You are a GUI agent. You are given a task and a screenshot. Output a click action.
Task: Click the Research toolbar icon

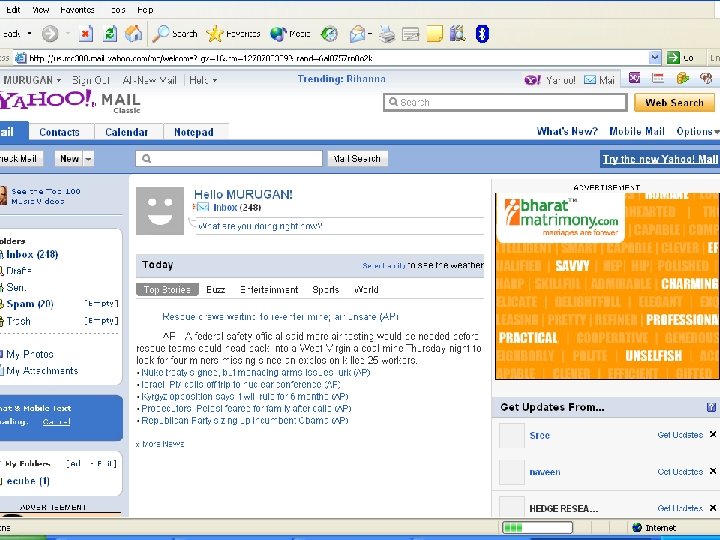[457, 34]
